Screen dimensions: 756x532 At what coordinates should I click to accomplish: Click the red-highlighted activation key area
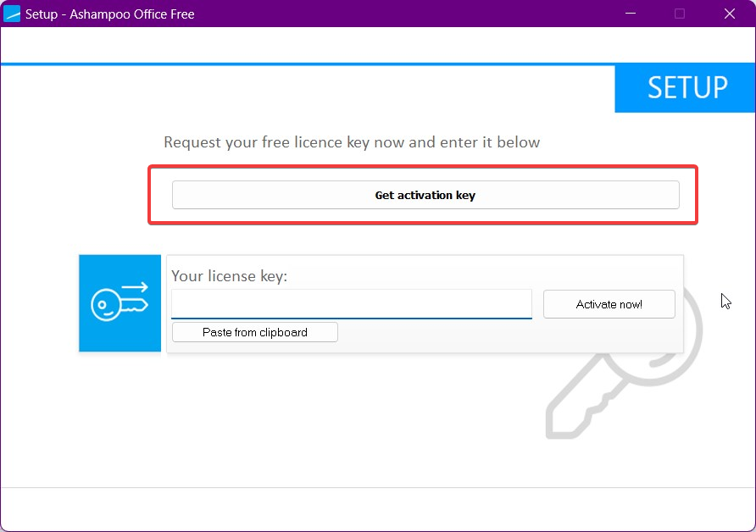[422, 194]
